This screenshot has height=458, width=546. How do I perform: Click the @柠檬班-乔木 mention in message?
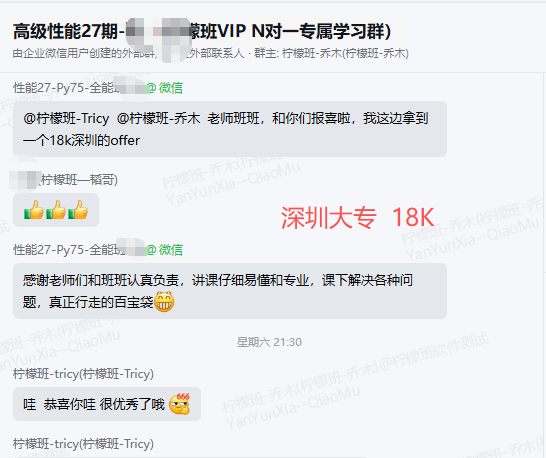[x=158, y=118]
